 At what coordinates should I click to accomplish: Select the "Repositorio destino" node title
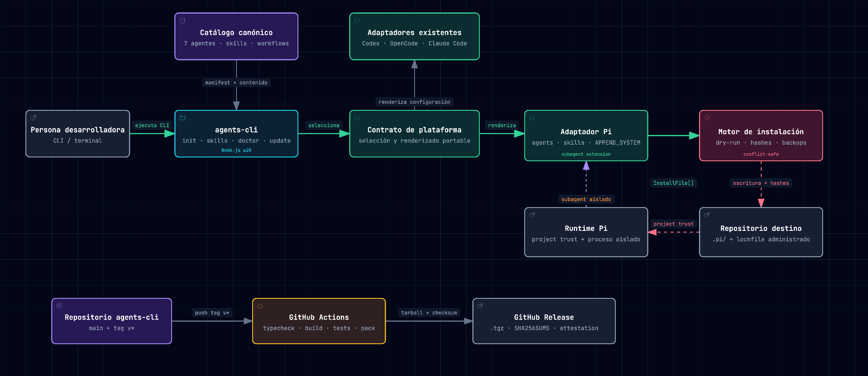pos(761,228)
